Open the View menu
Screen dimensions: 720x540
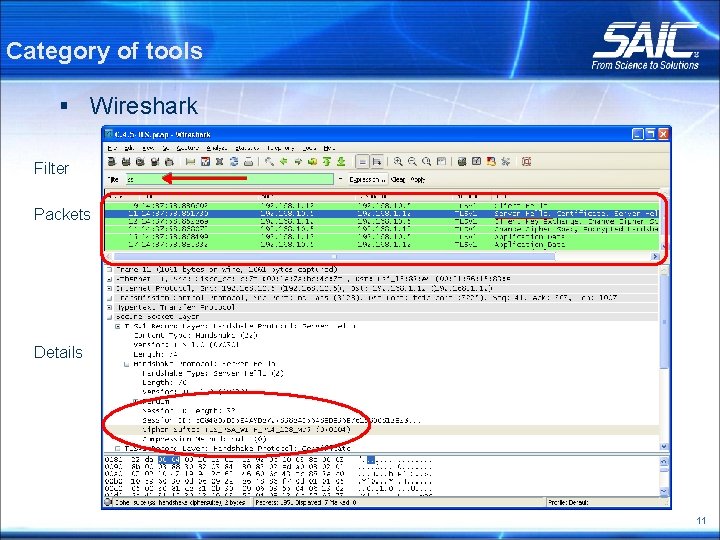[148, 148]
